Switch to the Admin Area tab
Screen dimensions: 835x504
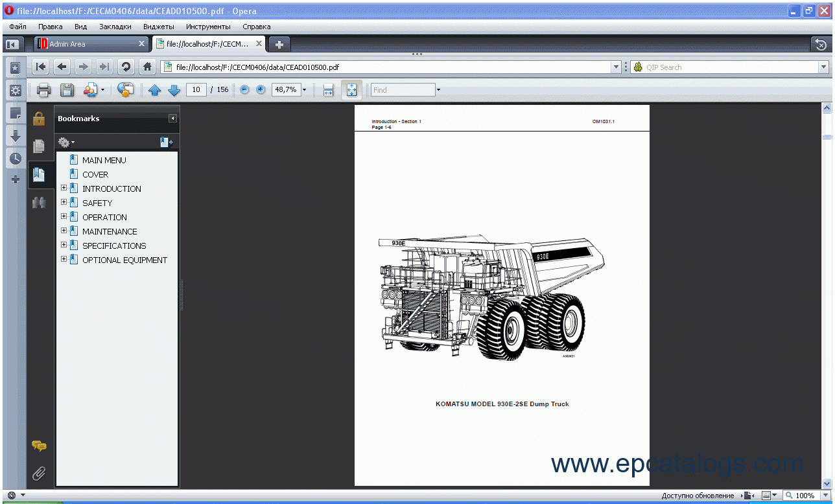pyautogui.click(x=91, y=44)
